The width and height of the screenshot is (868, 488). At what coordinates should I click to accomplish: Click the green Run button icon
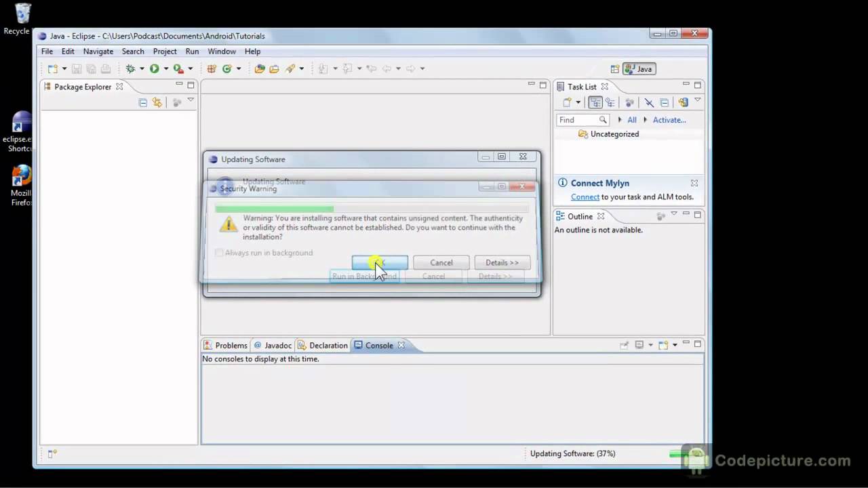tap(155, 68)
